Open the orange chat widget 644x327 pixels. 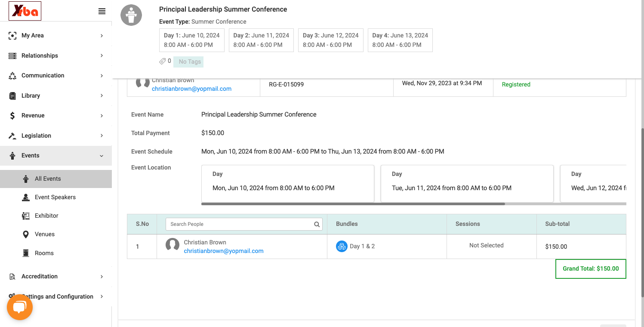pyautogui.click(x=20, y=307)
